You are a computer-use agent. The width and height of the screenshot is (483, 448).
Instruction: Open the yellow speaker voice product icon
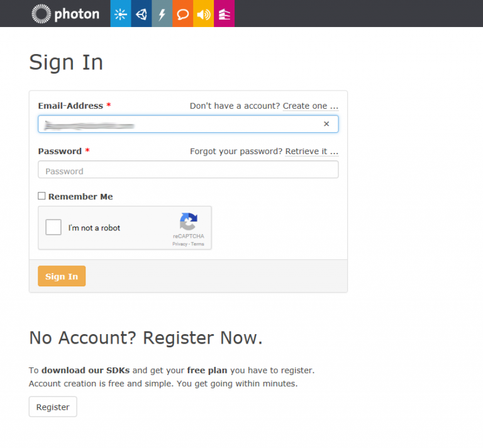(203, 14)
